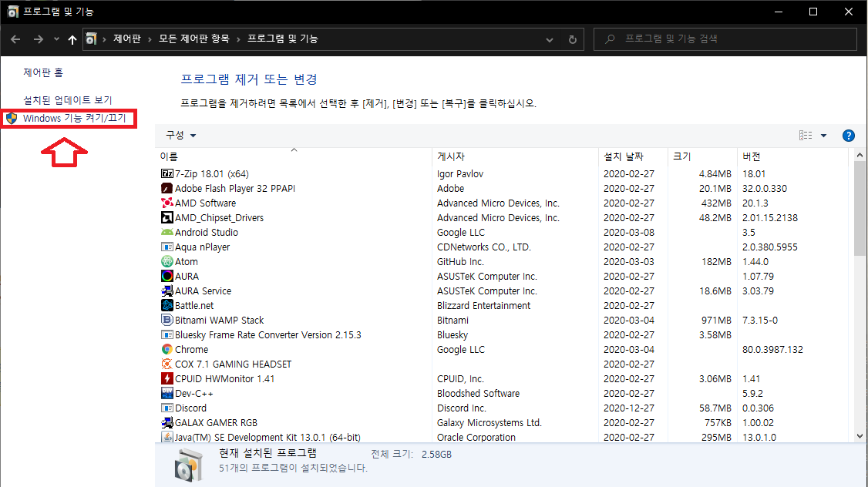The image size is (868, 487).
Task: Select CDNetworks CO., LTD. publisher cell
Action: pos(484,247)
